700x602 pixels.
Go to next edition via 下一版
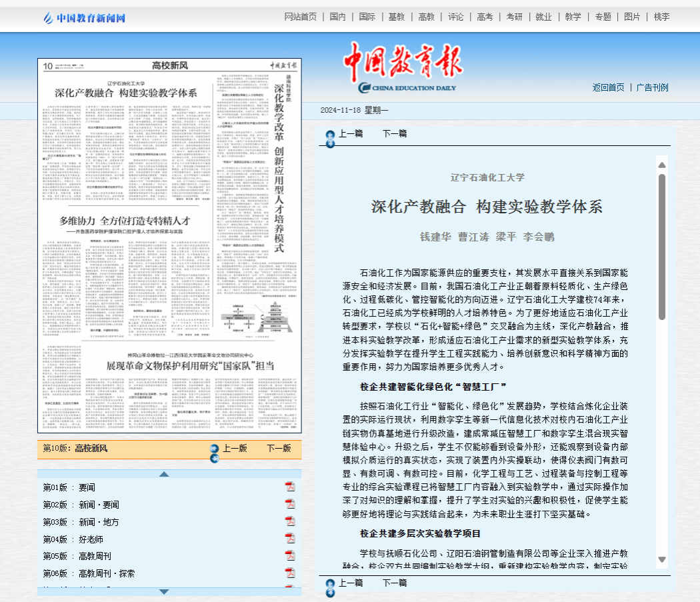(279, 448)
